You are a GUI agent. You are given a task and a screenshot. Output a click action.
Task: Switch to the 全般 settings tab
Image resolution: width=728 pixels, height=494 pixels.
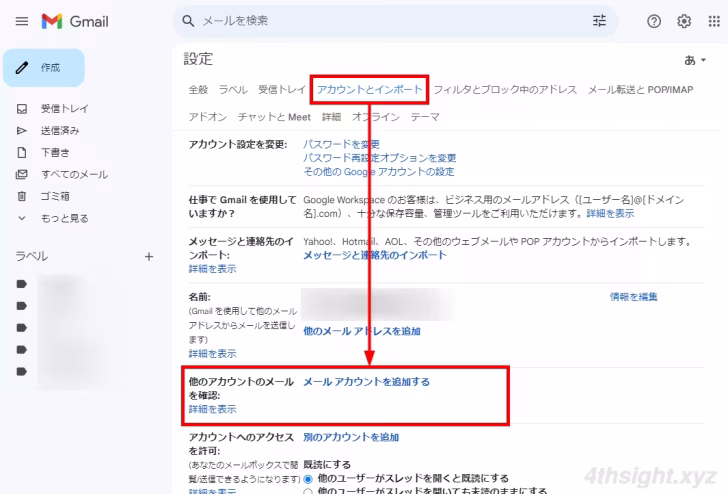pyautogui.click(x=198, y=90)
